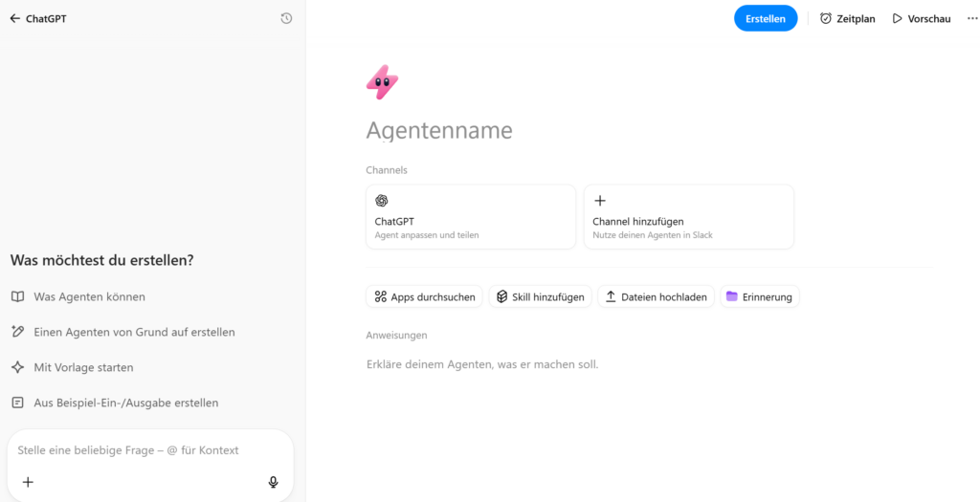Click the Agentenname title field
980x502 pixels.
(439, 131)
